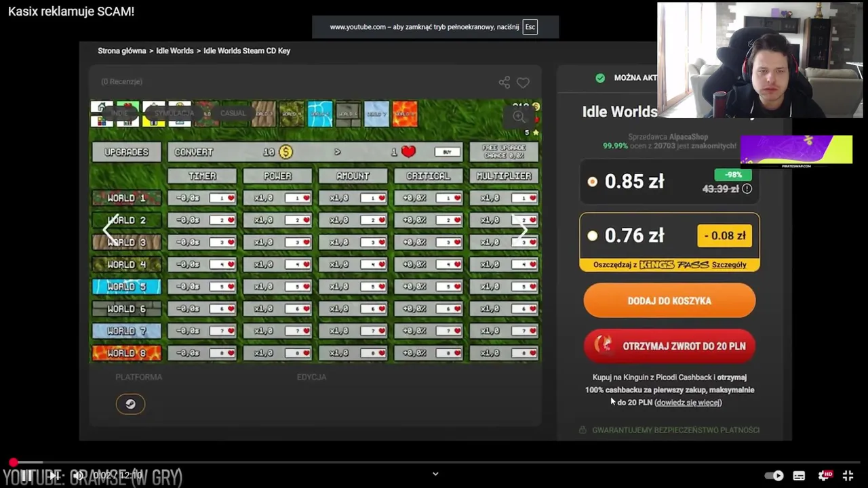Pause the YouTube video
Viewport: 868px width, 488px height.
26,476
